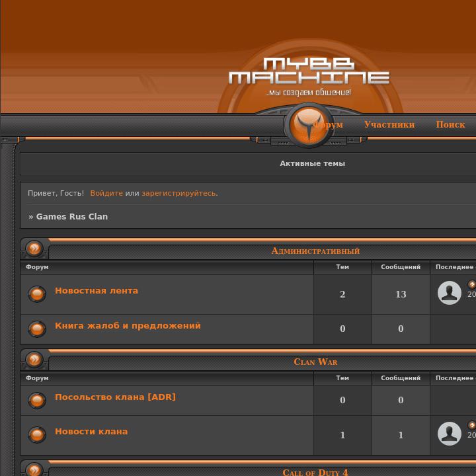Image resolution: width=476 pixels, height=476 pixels.
Task: Open Посольство клана [ADR] forum
Action: point(115,397)
